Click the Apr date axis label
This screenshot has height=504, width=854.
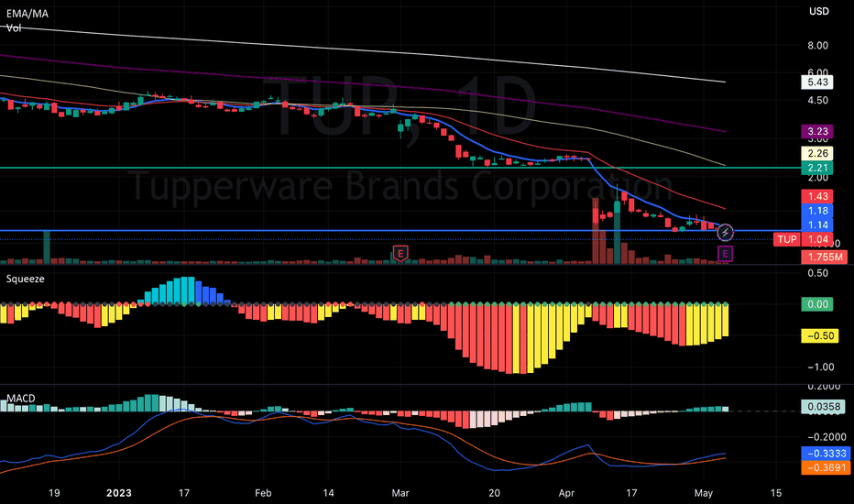pos(566,493)
